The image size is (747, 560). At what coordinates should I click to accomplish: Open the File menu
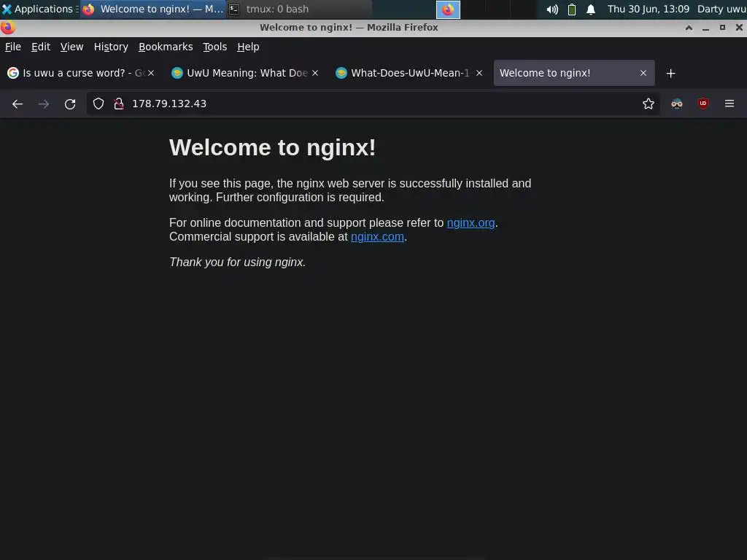click(x=13, y=47)
